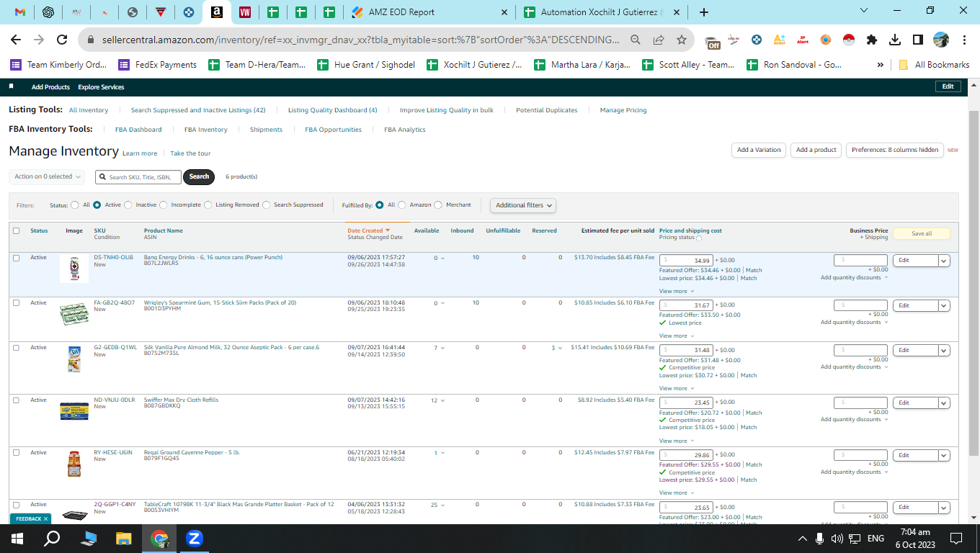Sort by the Date Created column arrow
The height and width of the screenshot is (553, 980).
pos(388,230)
